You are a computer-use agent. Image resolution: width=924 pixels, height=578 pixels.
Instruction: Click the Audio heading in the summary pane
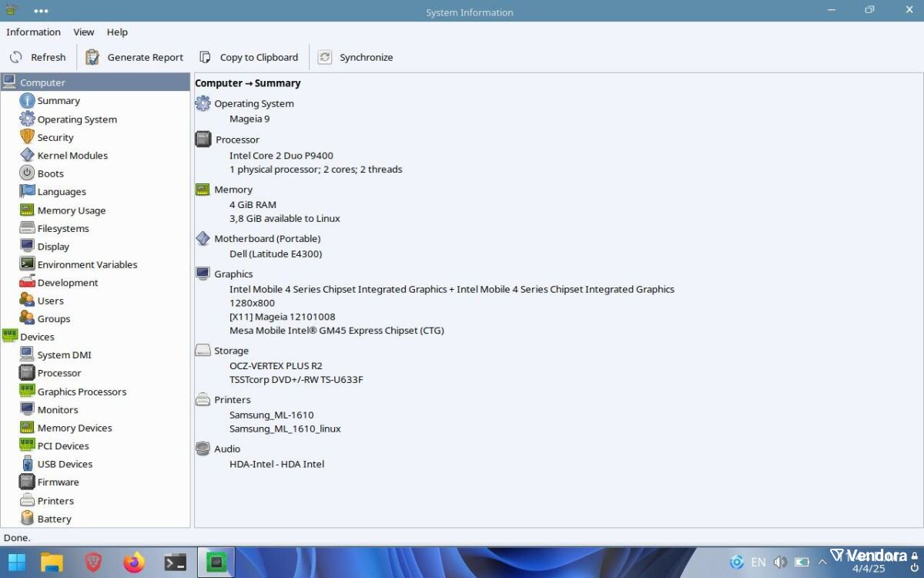(x=227, y=449)
